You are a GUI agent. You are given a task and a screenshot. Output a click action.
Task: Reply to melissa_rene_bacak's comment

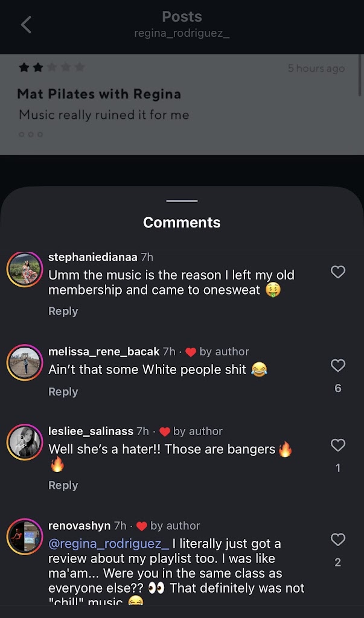[x=63, y=392]
